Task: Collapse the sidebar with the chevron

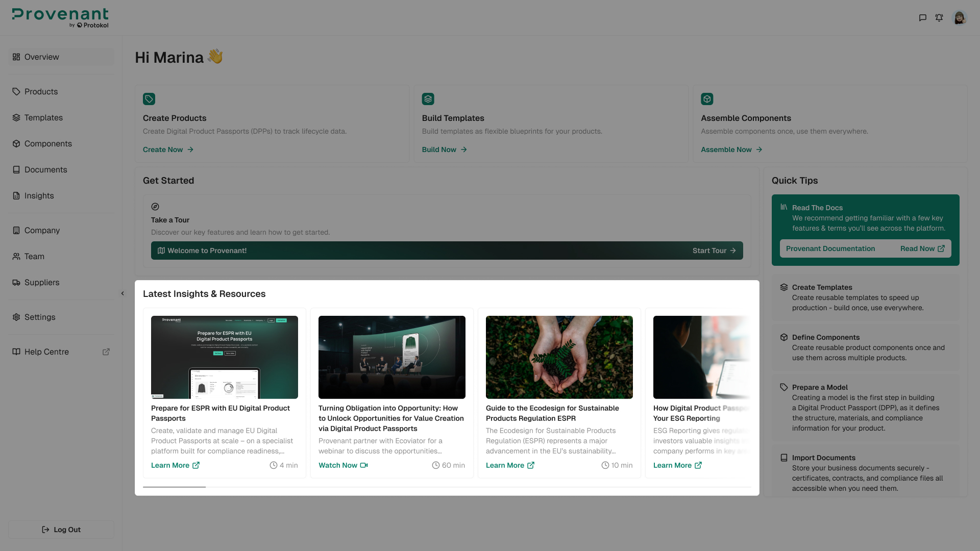Action: click(122, 293)
